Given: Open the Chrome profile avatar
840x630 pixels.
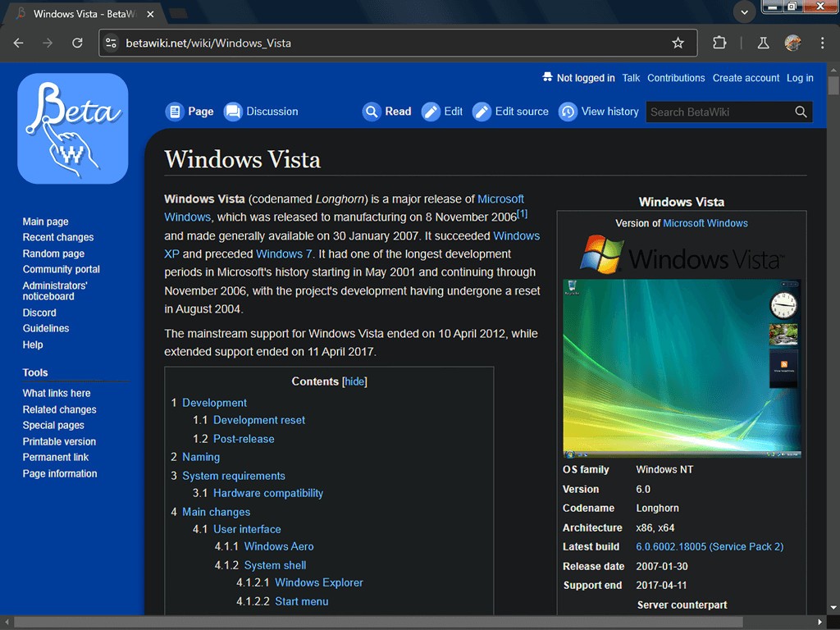Looking at the screenshot, I should pyautogui.click(x=793, y=43).
